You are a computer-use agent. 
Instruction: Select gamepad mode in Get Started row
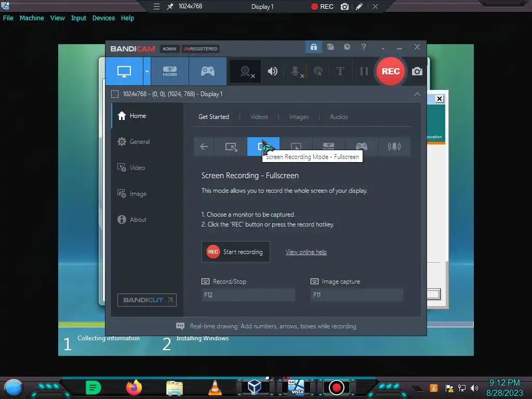362,147
